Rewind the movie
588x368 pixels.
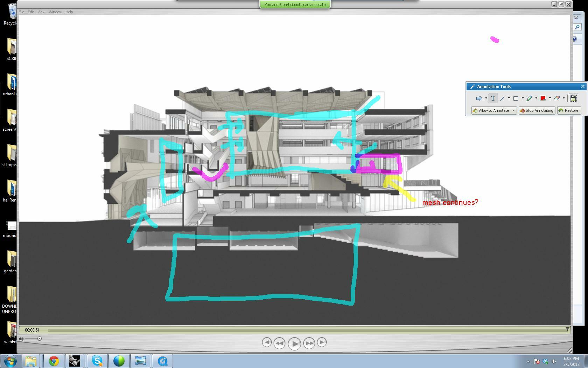coord(279,343)
